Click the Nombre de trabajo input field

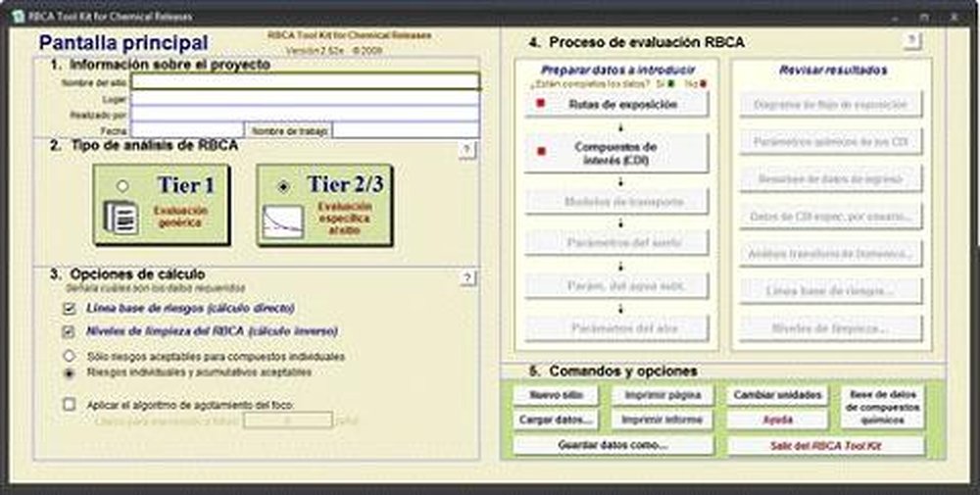coord(407,130)
